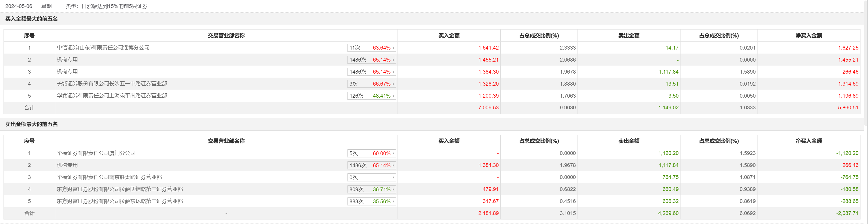Open 长城证券 长沙五一中路证券营业部 link
Image resolution: width=868 pixels, height=224 pixels.
coord(112,84)
